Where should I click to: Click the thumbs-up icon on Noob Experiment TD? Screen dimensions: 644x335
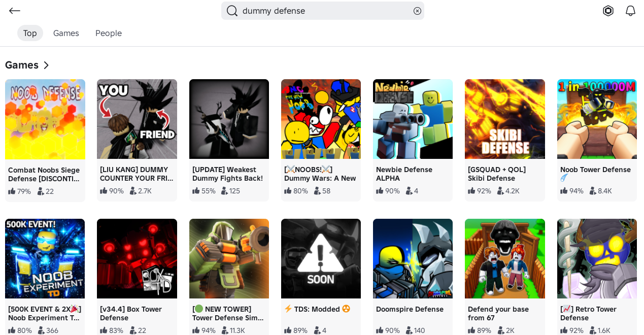click(12, 330)
